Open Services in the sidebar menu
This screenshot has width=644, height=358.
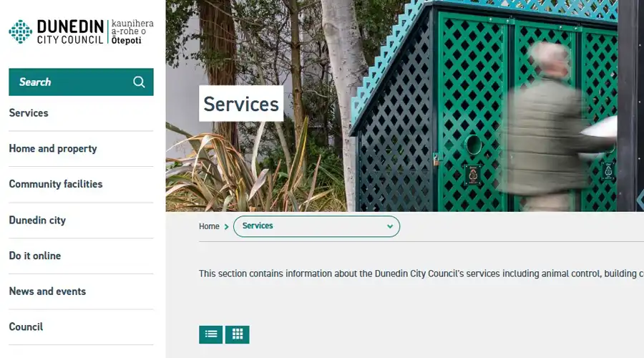29,113
